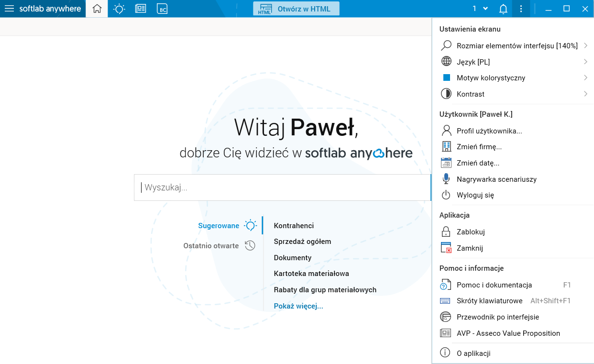This screenshot has width=594, height=364.
Task: Click the globe icon next to Język
Action: pos(446,62)
